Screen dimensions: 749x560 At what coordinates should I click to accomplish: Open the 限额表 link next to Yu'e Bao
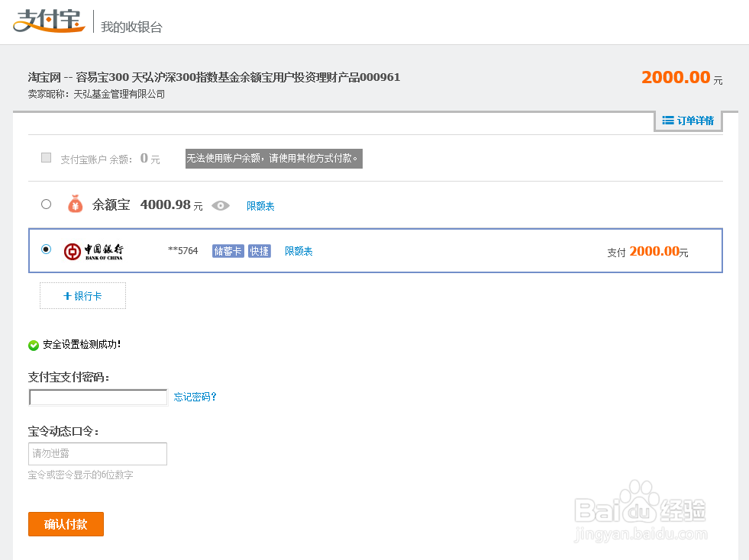(x=260, y=206)
